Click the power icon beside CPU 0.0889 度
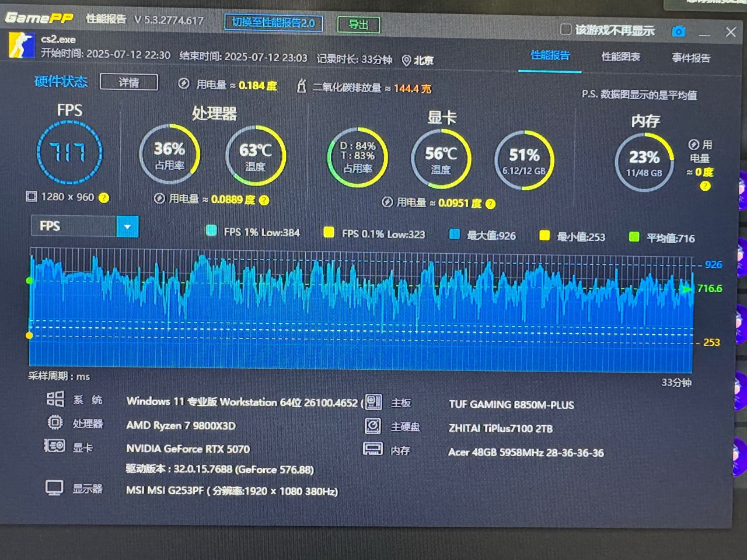The width and height of the screenshot is (747, 560). (159, 199)
